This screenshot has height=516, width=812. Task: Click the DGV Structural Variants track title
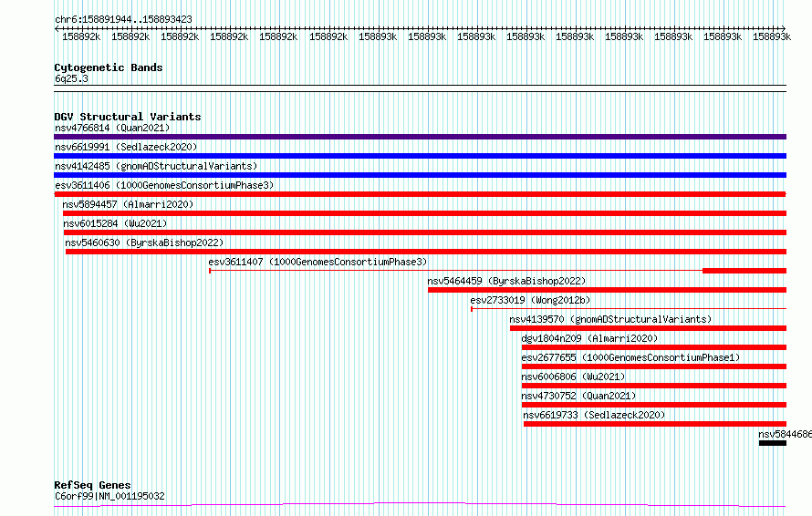point(128,117)
